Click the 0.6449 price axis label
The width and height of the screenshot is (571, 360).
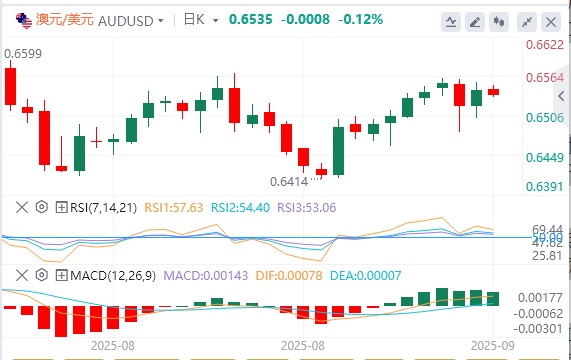[x=545, y=158]
